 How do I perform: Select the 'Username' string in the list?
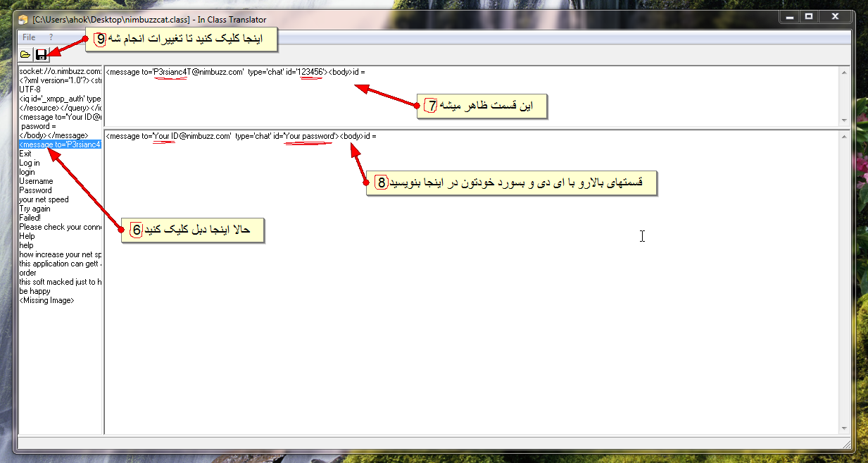pyautogui.click(x=61, y=181)
